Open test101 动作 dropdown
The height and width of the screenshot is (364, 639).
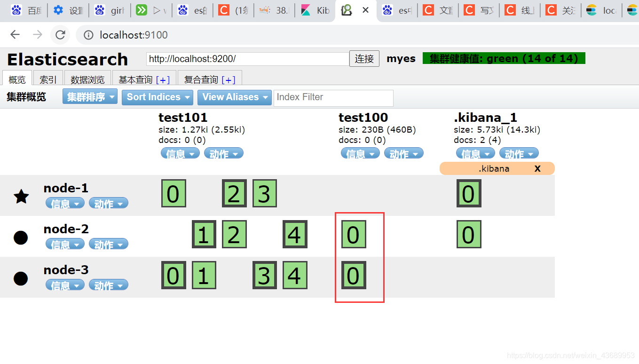pos(224,153)
